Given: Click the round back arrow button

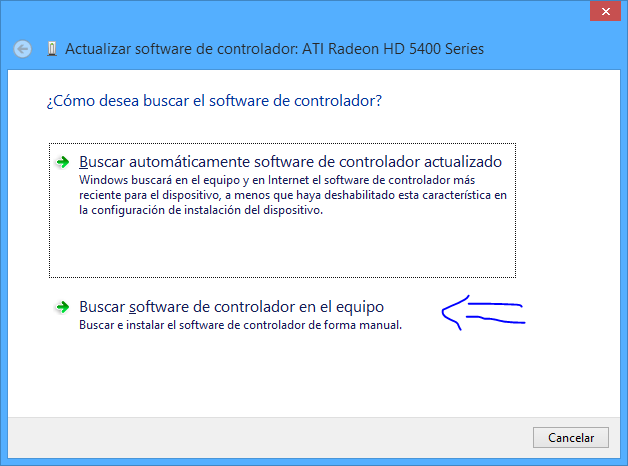Looking at the screenshot, I should [22, 49].
